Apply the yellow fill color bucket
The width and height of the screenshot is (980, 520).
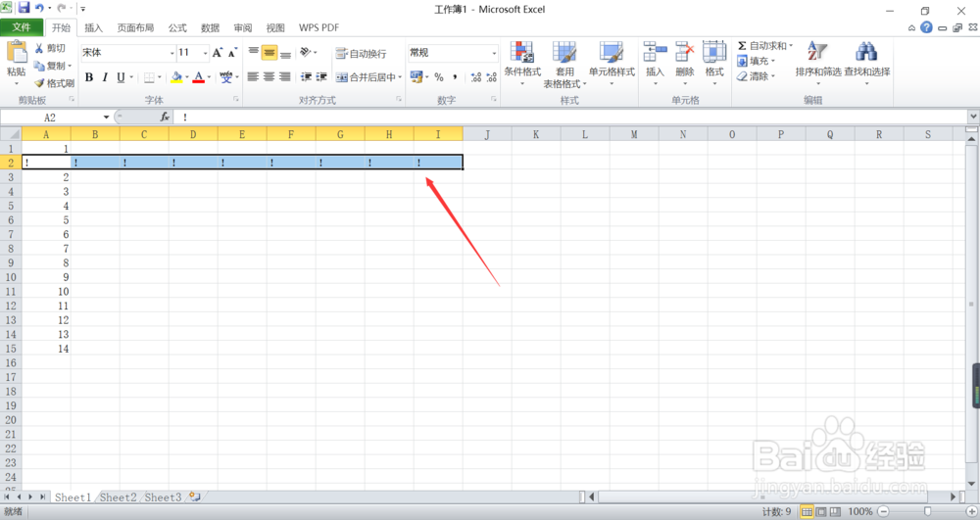click(x=176, y=77)
